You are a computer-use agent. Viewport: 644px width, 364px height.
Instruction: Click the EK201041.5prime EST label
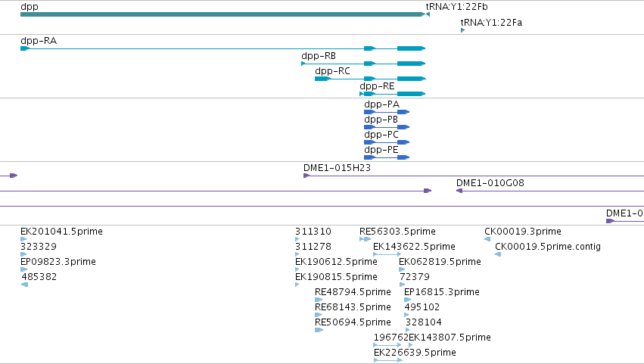(61, 232)
